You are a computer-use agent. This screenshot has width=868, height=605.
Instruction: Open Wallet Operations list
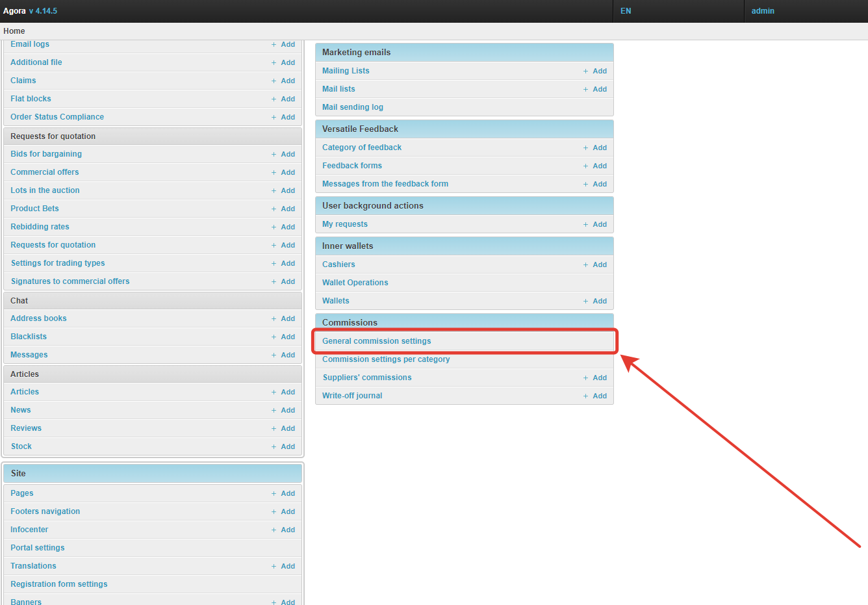coord(355,283)
